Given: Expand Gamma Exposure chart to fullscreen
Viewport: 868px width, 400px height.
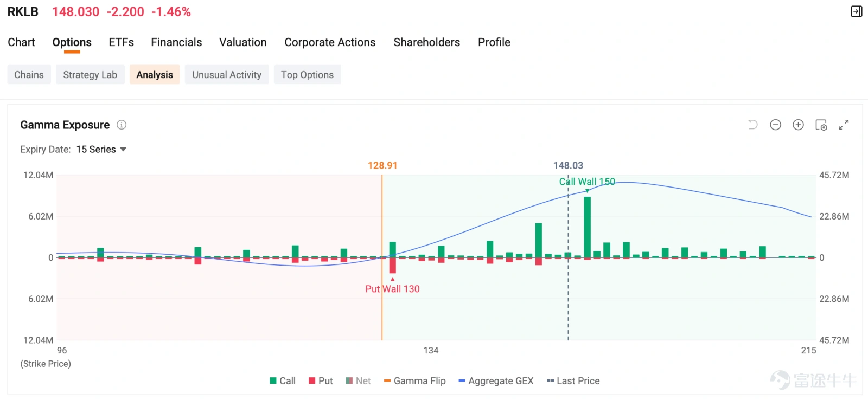Looking at the screenshot, I should [844, 125].
